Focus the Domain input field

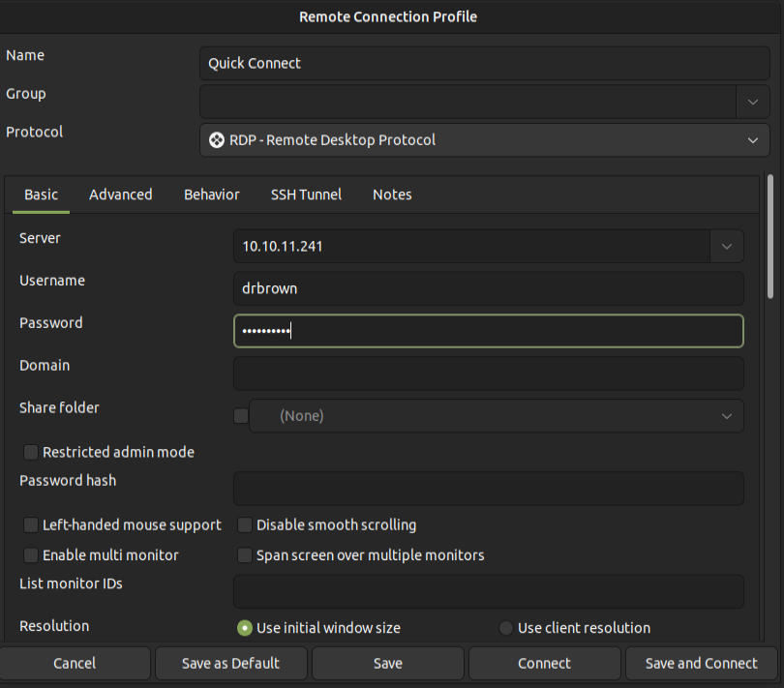tap(488, 374)
